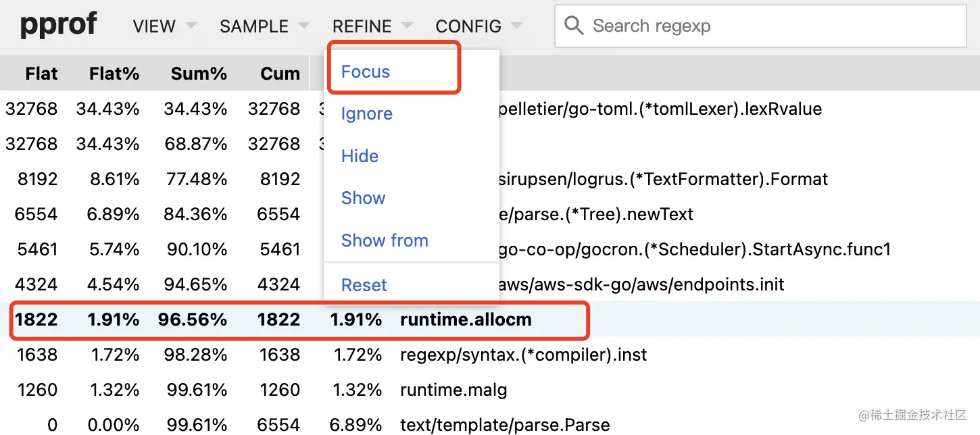This screenshot has width=980, height=435.
Task: Select the regexp/syntax.(*compiler).inst row
Action: (523, 355)
